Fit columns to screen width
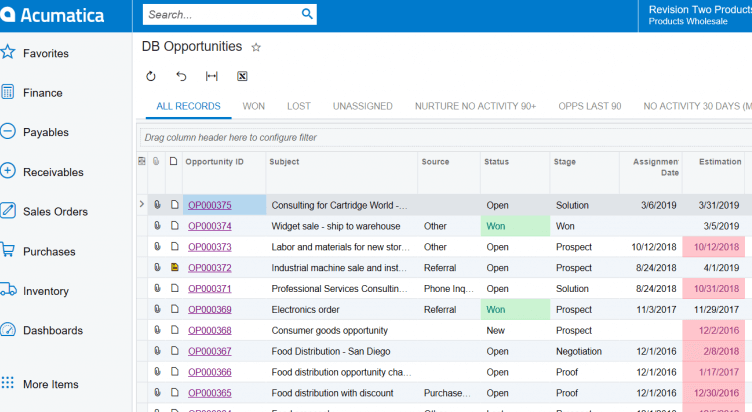This screenshot has width=752, height=412. point(212,76)
